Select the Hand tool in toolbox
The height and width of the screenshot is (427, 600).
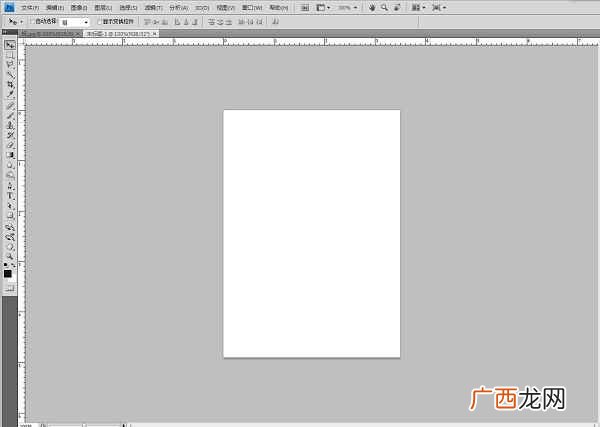pyautogui.click(x=10, y=247)
